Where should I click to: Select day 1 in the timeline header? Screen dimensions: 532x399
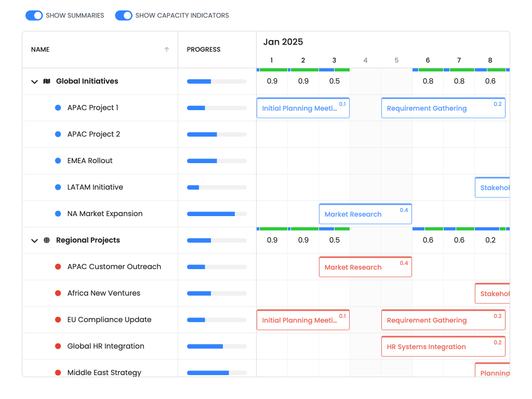pyautogui.click(x=271, y=60)
